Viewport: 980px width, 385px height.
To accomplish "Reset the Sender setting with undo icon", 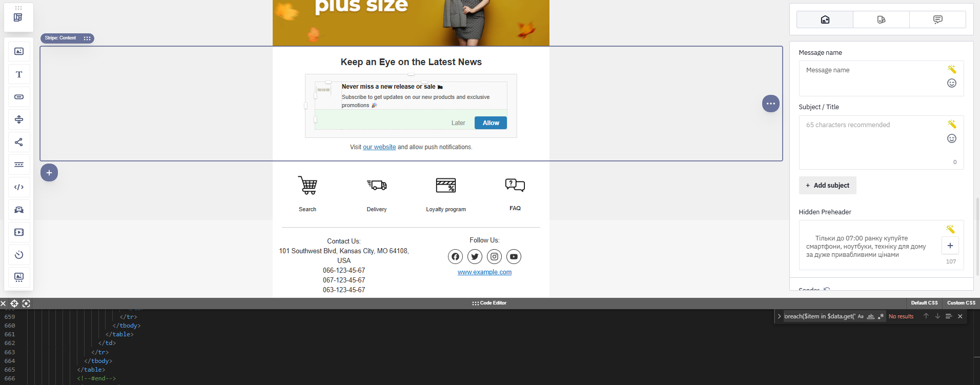I will 826,290.
